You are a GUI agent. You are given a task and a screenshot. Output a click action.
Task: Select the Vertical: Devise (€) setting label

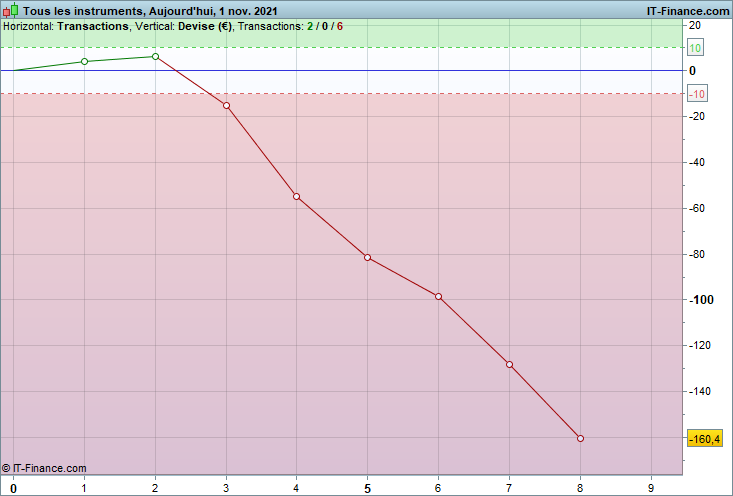coord(183,26)
